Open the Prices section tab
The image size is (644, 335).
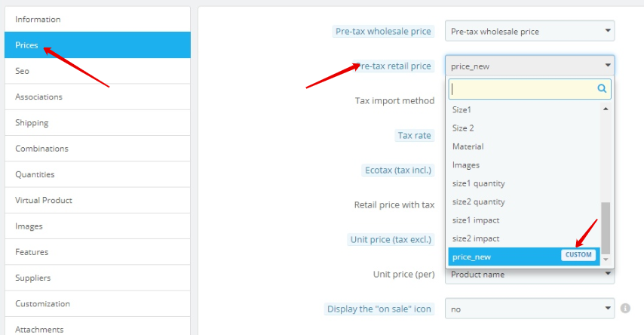(98, 45)
